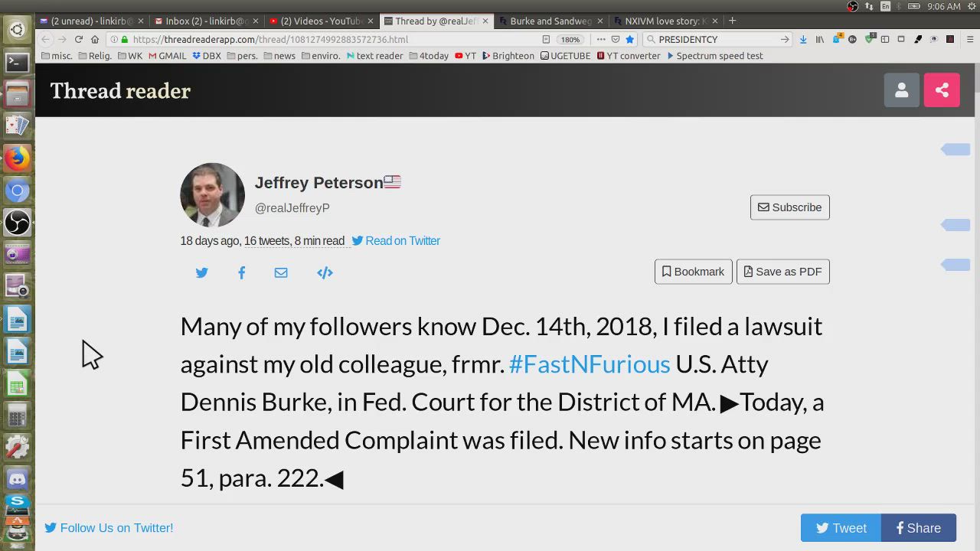This screenshot has height=551, width=980.
Task: Click the pink share icon button
Action: pyautogui.click(x=942, y=90)
